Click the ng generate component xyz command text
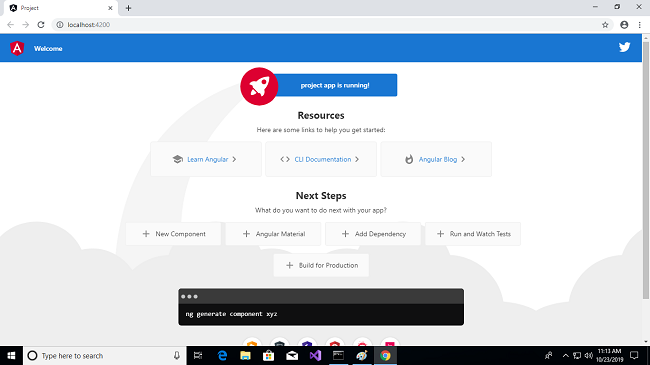The image size is (650, 365). click(231, 314)
